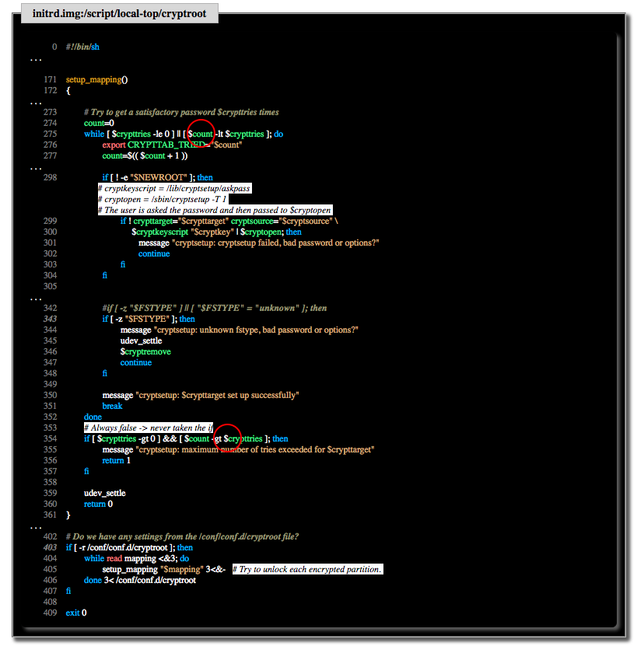644x646 pixels.
Task: Click the '$NEWROOT' test on line 298
Action: (159, 177)
